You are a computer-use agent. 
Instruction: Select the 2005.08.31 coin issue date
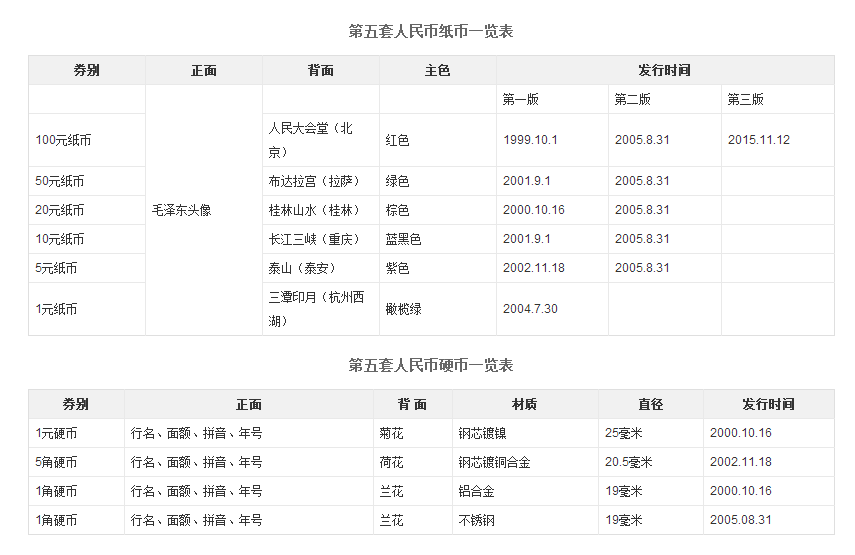click(740, 520)
